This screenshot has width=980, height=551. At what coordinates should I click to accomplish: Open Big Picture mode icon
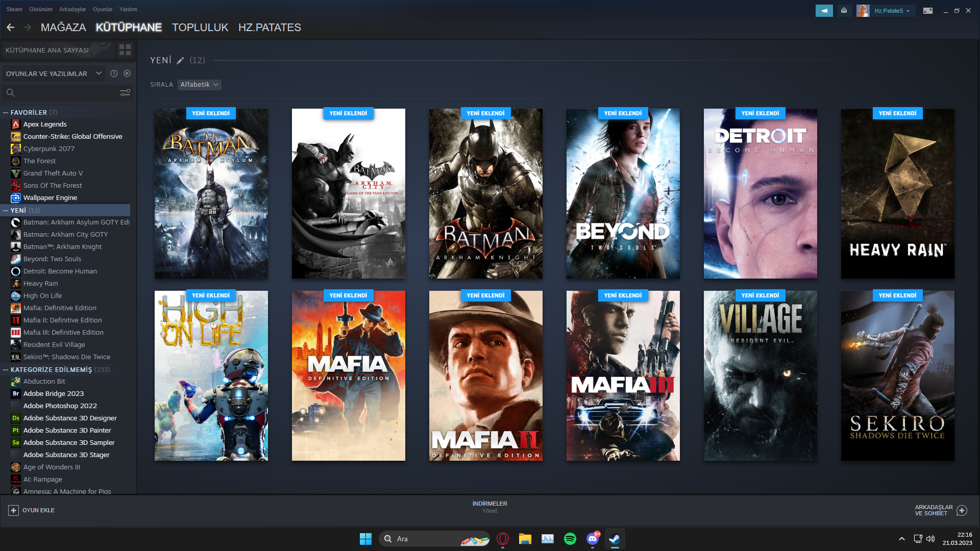click(927, 11)
